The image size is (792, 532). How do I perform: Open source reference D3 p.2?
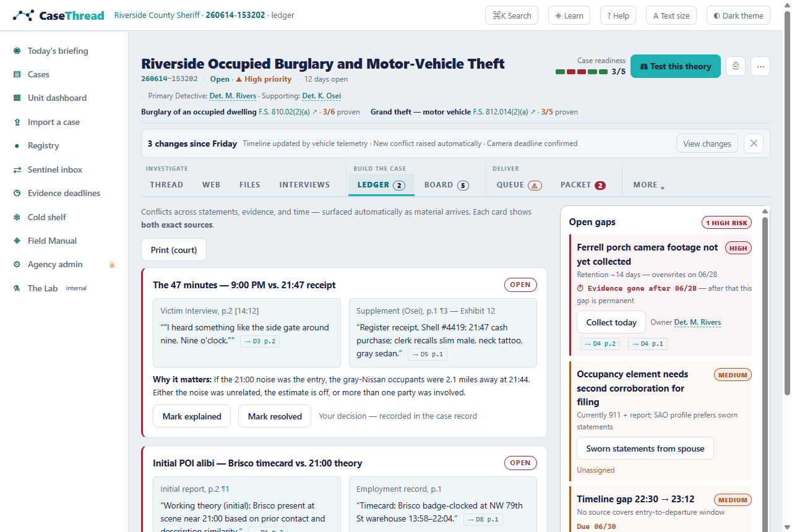tap(260, 341)
